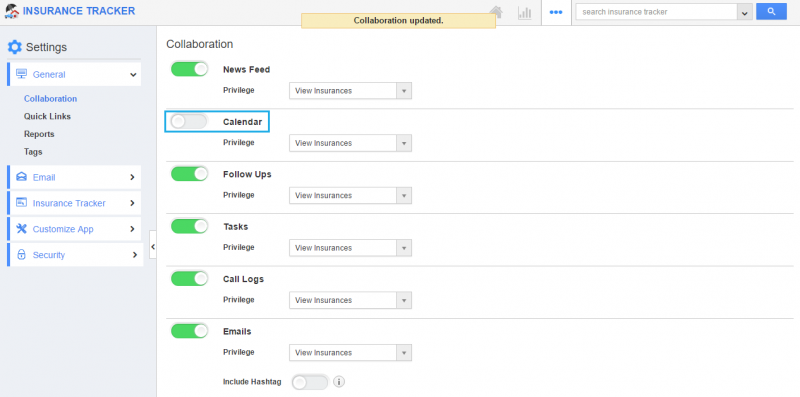Click the General monitor icon in sidebar
Image resolution: width=800 pixels, height=397 pixels.
pos(21,74)
